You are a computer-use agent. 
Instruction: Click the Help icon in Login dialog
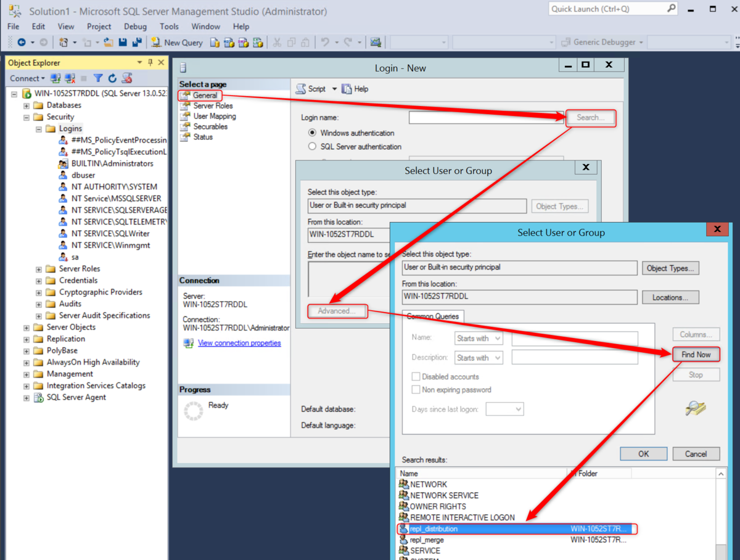(347, 89)
